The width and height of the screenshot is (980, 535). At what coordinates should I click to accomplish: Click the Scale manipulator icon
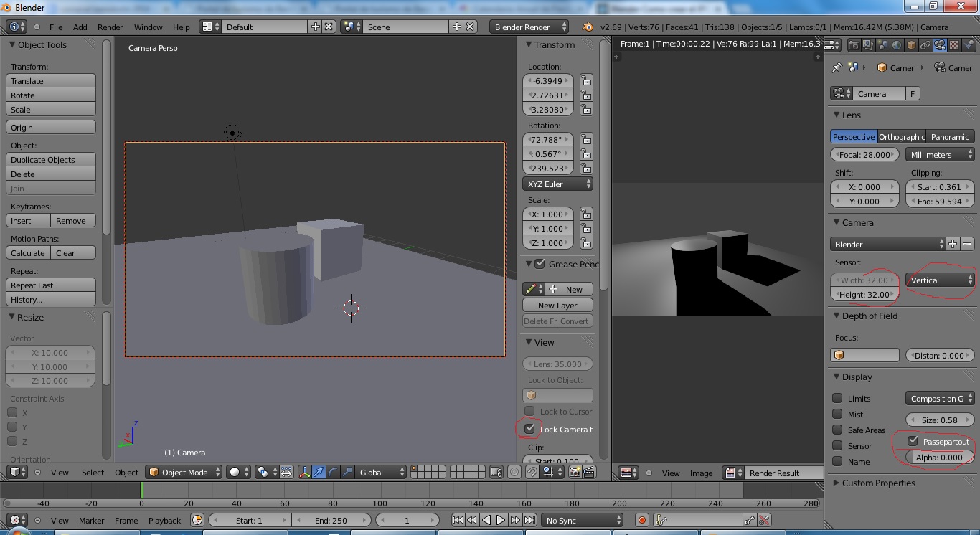click(348, 472)
